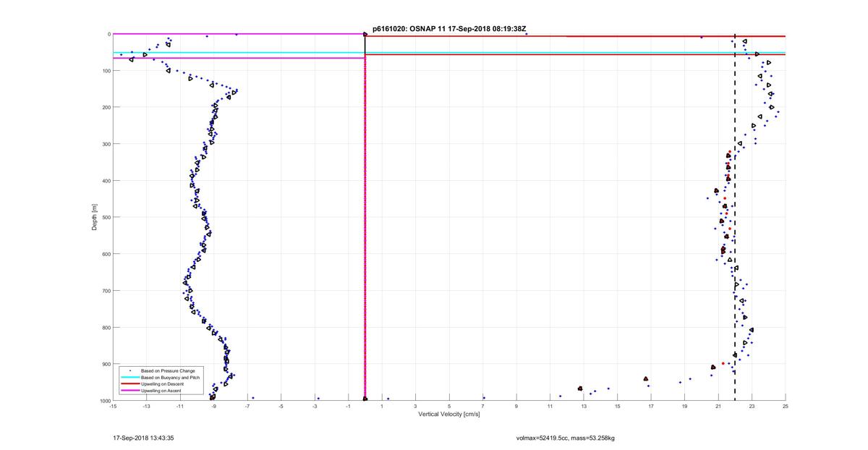The width and height of the screenshot is (868, 450).
Task: Click depth axis tick label 100
Action: [106, 71]
